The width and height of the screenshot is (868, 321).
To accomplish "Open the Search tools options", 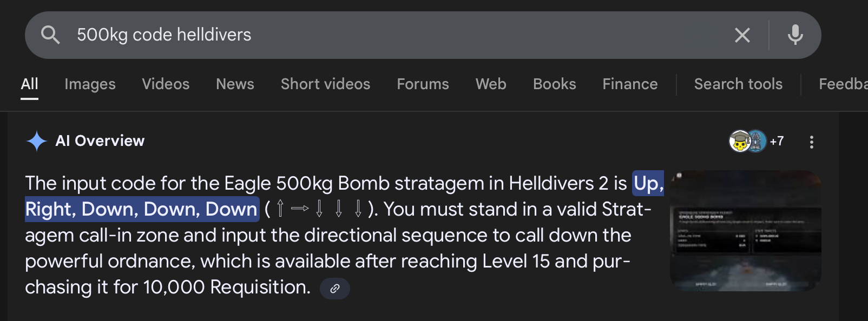I will tap(738, 84).
